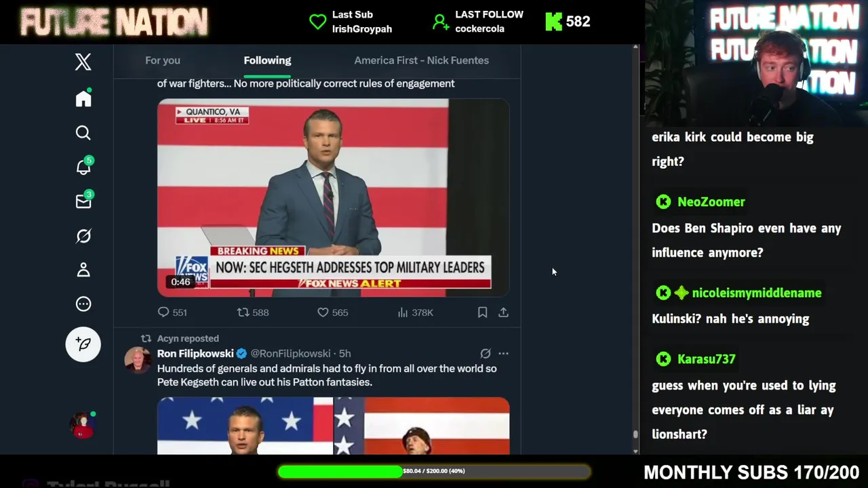Bookmark the Hegseth video post

coord(482,312)
